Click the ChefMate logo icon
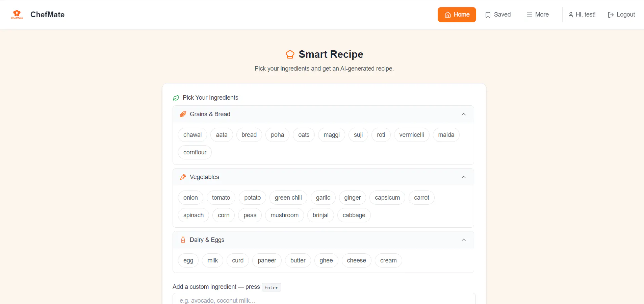The image size is (644, 304). (x=17, y=15)
